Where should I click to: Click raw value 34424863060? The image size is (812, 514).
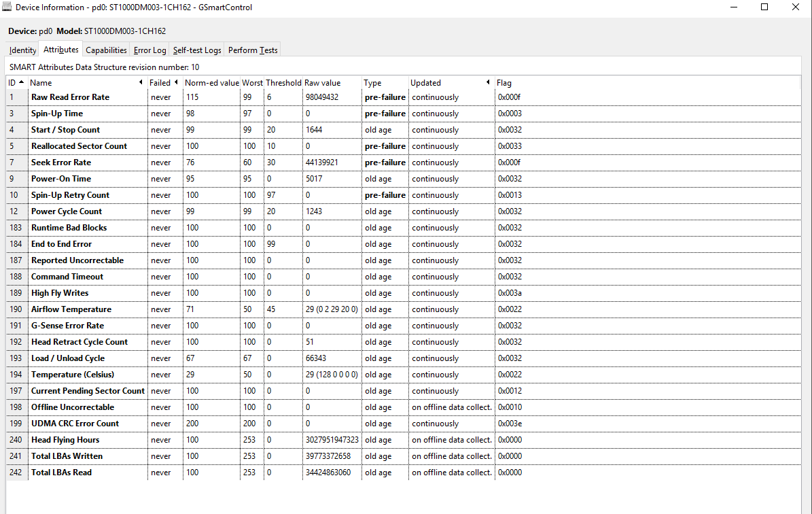pos(328,473)
